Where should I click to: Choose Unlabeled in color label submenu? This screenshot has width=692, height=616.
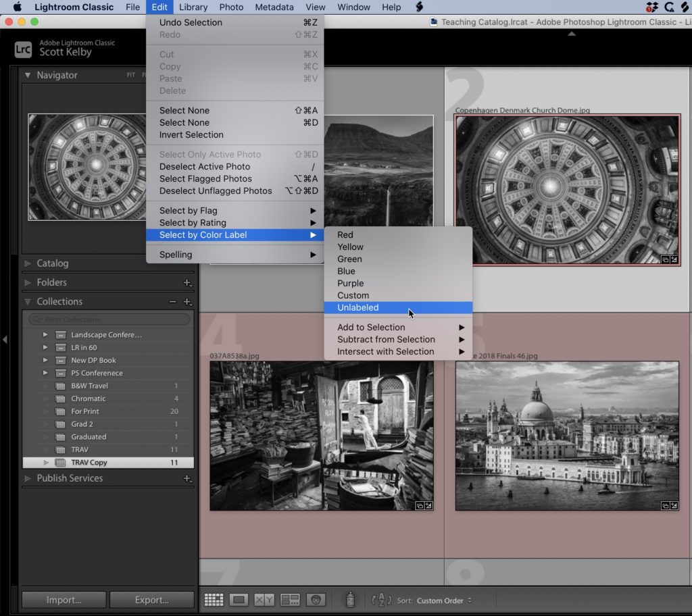click(398, 307)
